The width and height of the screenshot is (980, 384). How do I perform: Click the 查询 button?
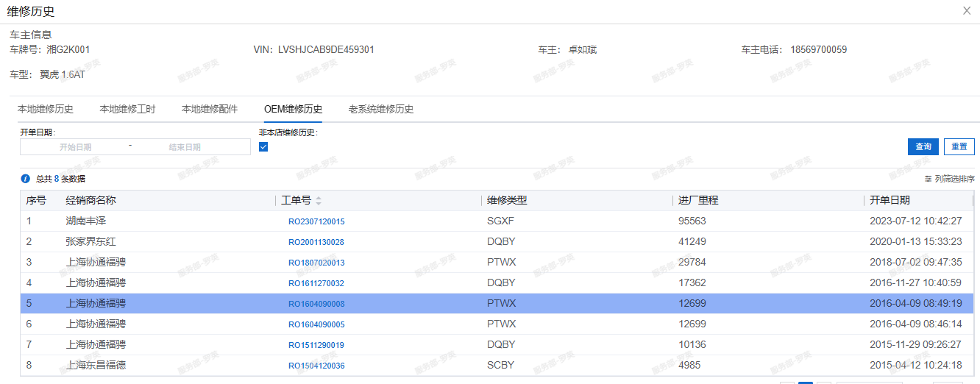(923, 146)
